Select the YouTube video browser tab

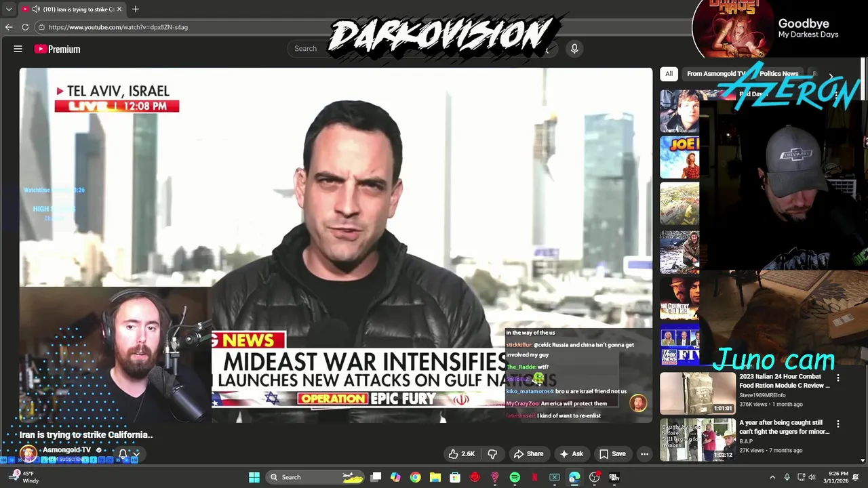(73, 9)
